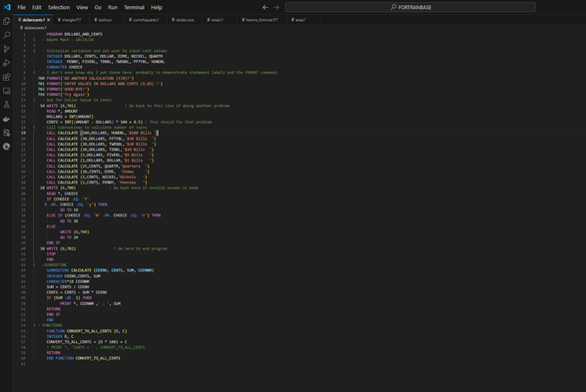Close the dollarscents.f tab

(x=48, y=20)
